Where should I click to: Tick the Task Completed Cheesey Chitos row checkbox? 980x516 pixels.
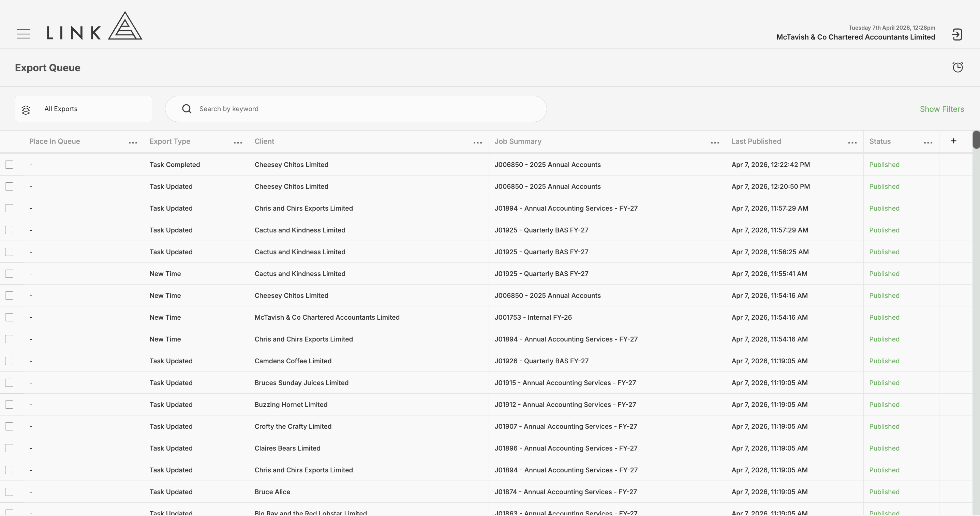coord(9,165)
